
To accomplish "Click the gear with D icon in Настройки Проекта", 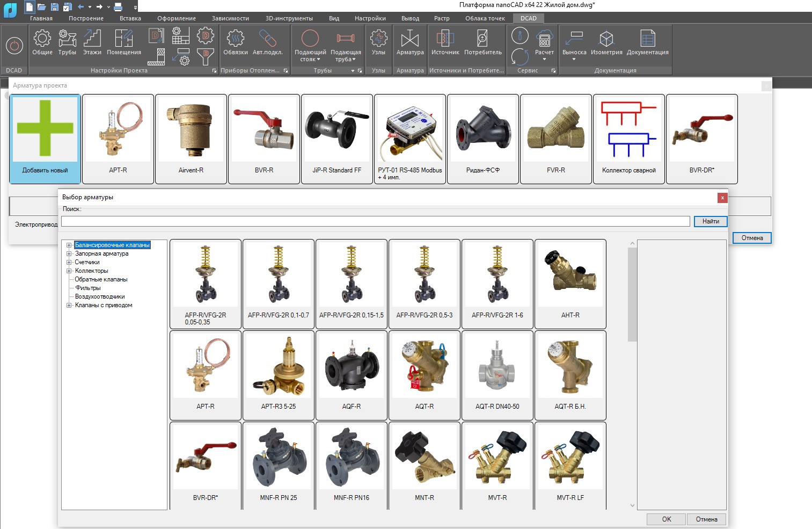I will (205, 36).
